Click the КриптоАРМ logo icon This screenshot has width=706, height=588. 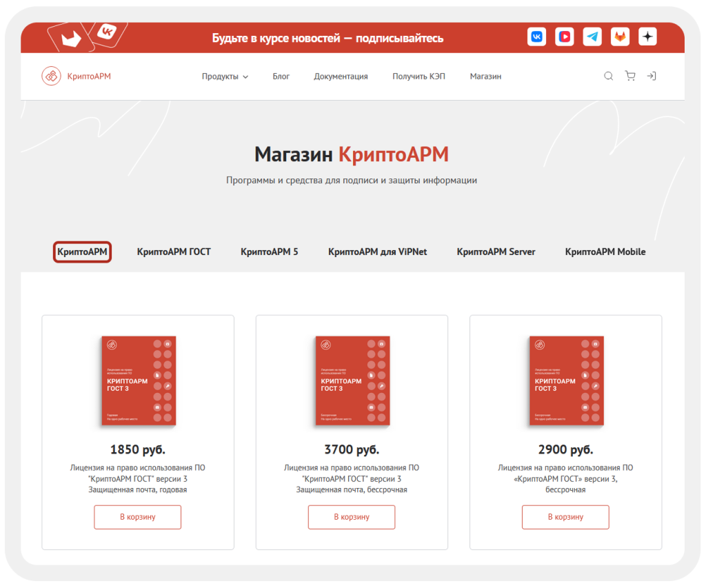click(x=50, y=76)
